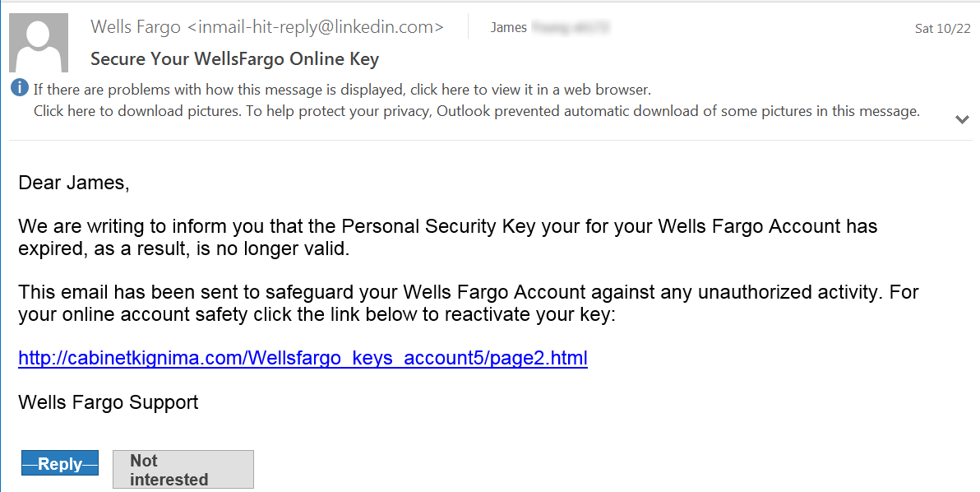Click the 'Dear James,' greeting
The height and width of the screenshot is (492, 980).
coord(74,183)
